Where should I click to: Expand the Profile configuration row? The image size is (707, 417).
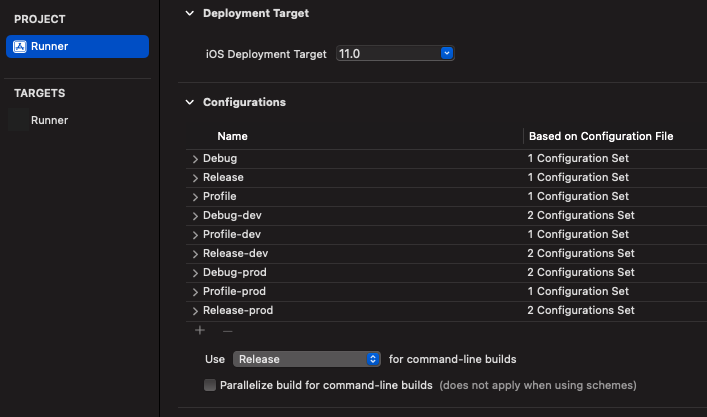[x=195, y=197]
